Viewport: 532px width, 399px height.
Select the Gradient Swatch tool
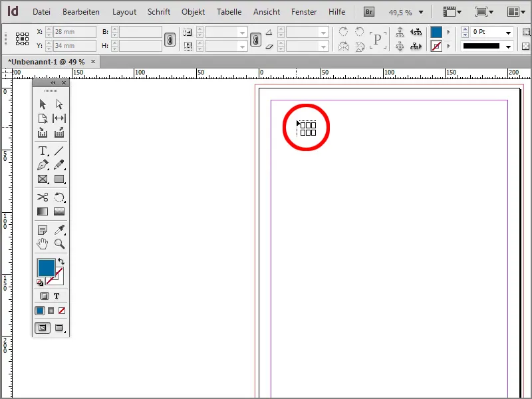click(x=43, y=211)
